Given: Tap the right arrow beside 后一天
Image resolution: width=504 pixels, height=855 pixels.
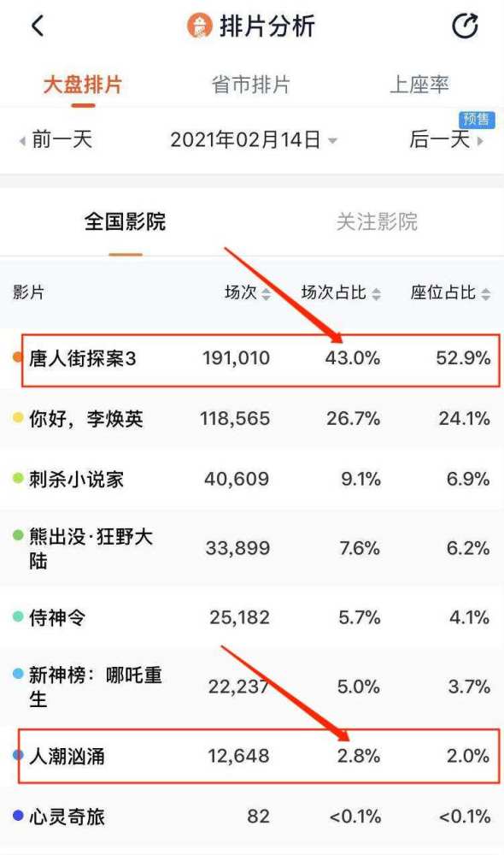Looking at the screenshot, I should pyautogui.click(x=480, y=141).
